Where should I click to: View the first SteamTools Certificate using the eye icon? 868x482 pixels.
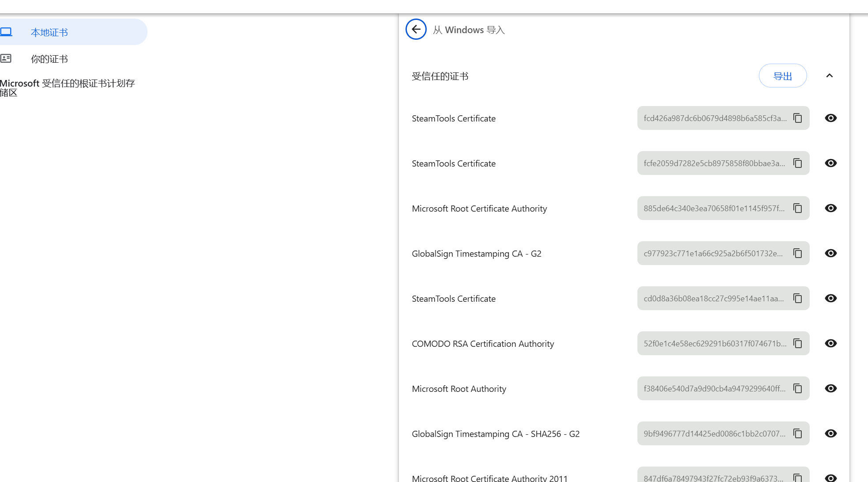click(830, 118)
